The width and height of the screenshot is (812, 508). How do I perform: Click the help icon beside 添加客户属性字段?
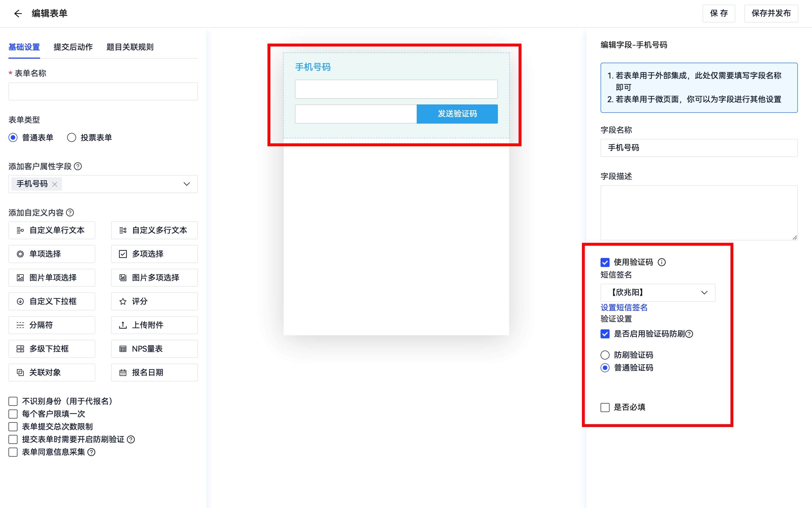78,166
